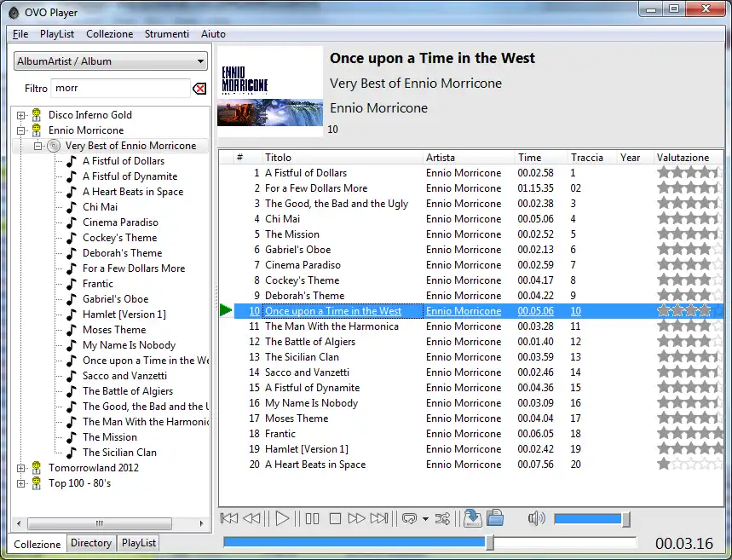Click into the Filtro text field

point(120,88)
